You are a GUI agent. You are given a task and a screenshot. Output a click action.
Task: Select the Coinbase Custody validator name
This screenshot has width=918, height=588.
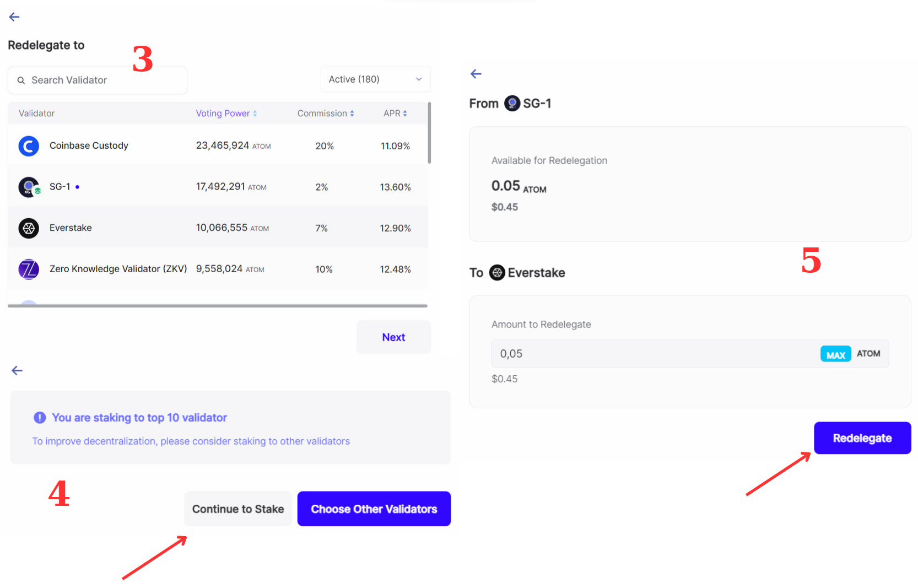click(89, 145)
